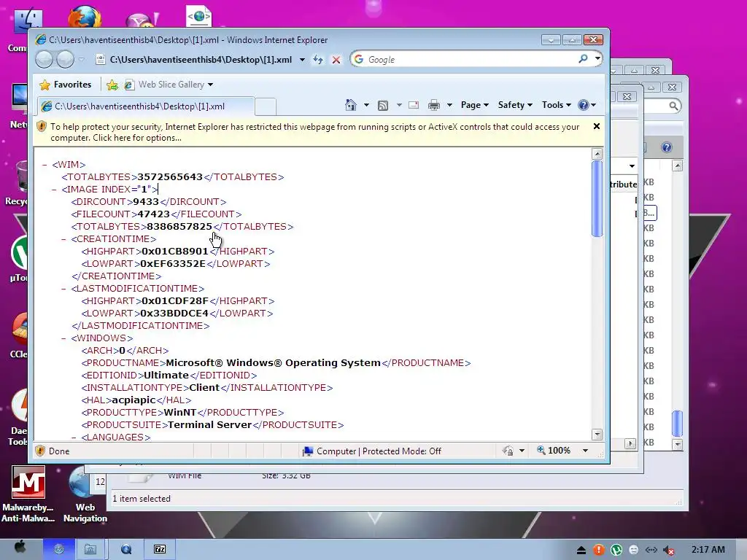Click the EDITIONID value Ultimate

[x=166, y=376]
